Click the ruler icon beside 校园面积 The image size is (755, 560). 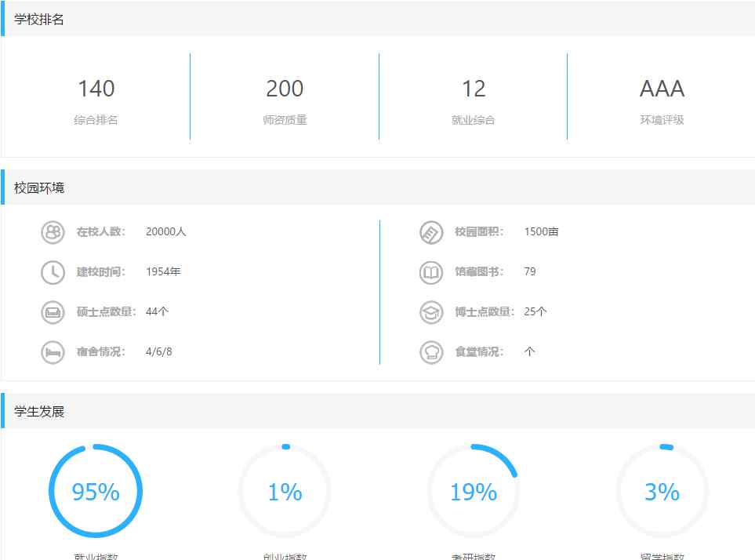point(431,232)
